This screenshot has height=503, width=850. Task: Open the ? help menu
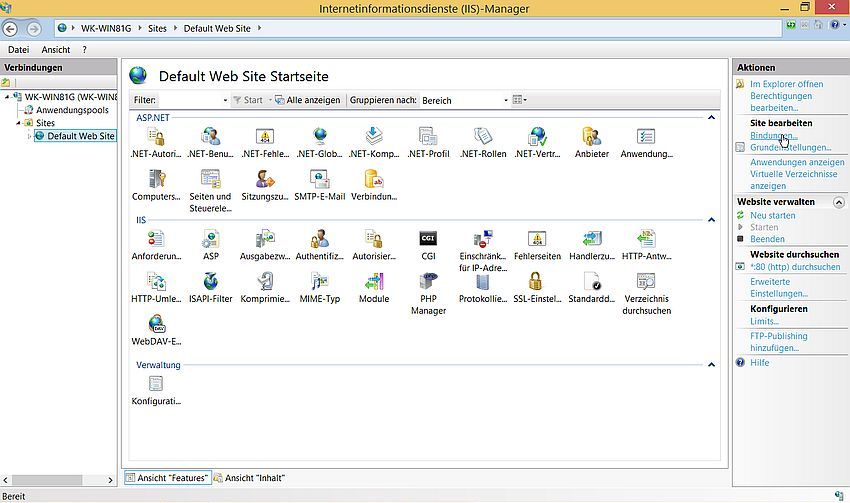[x=85, y=50]
